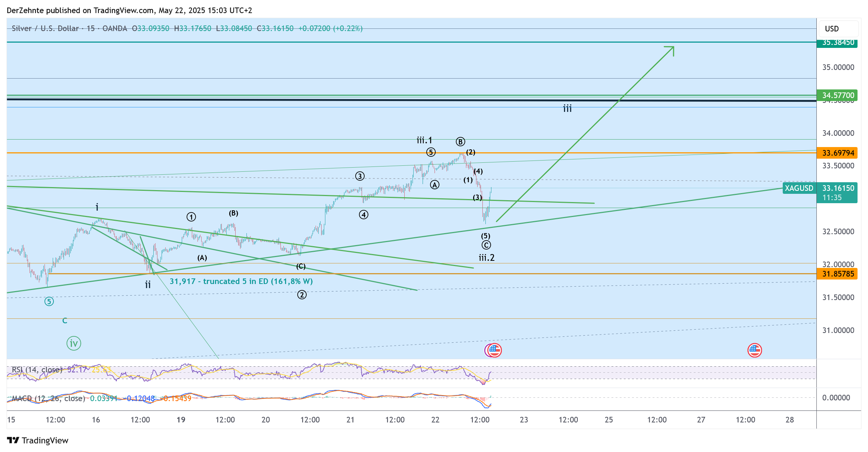Click the MACD (12, 26, close) indicator legend
Viewport: 868px width, 452px height.
point(48,398)
